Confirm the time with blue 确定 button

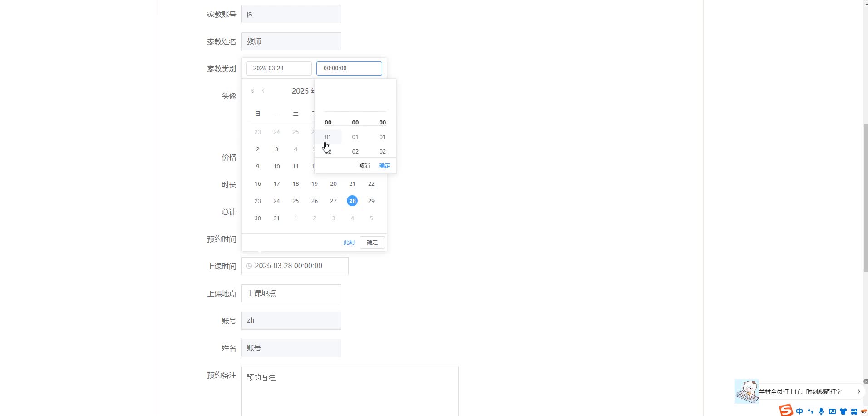[384, 165]
